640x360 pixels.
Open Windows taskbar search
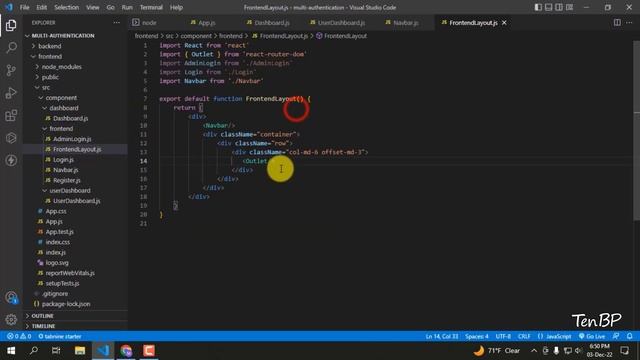pos(34,351)
